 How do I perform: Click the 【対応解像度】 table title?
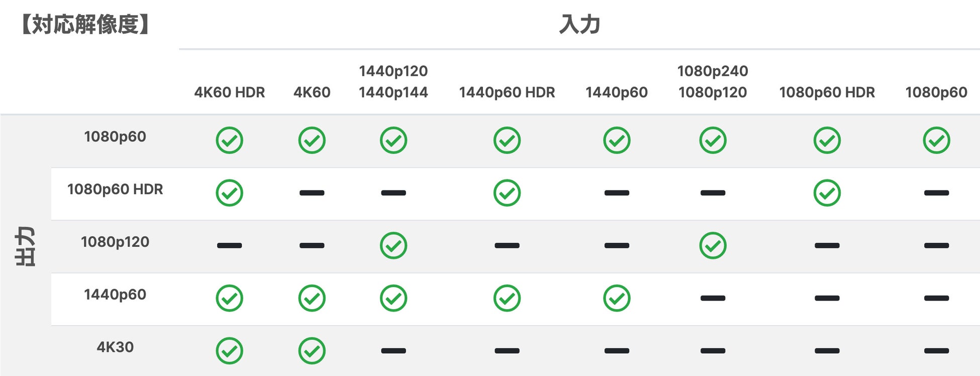tap(85, 24)
